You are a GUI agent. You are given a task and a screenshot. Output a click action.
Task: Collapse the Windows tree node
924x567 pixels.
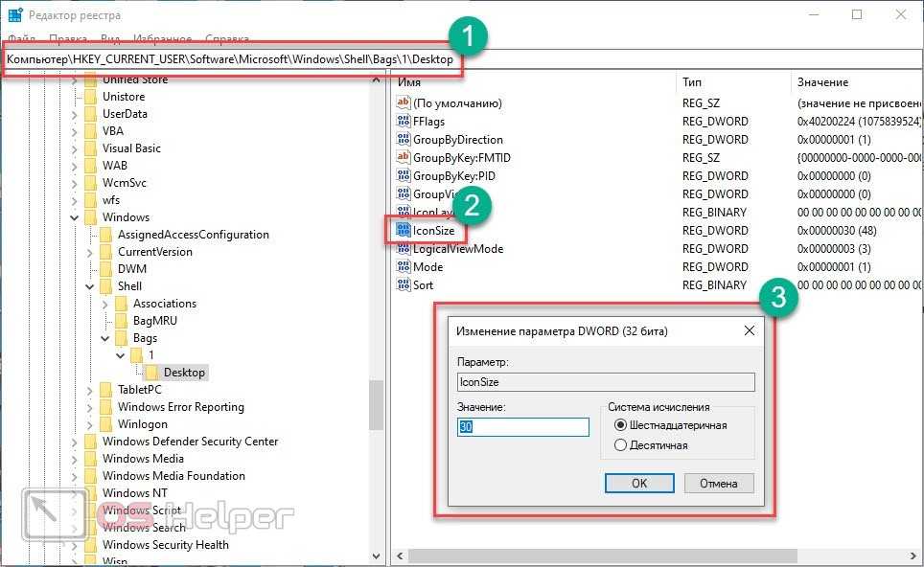[x=74, y=217]
